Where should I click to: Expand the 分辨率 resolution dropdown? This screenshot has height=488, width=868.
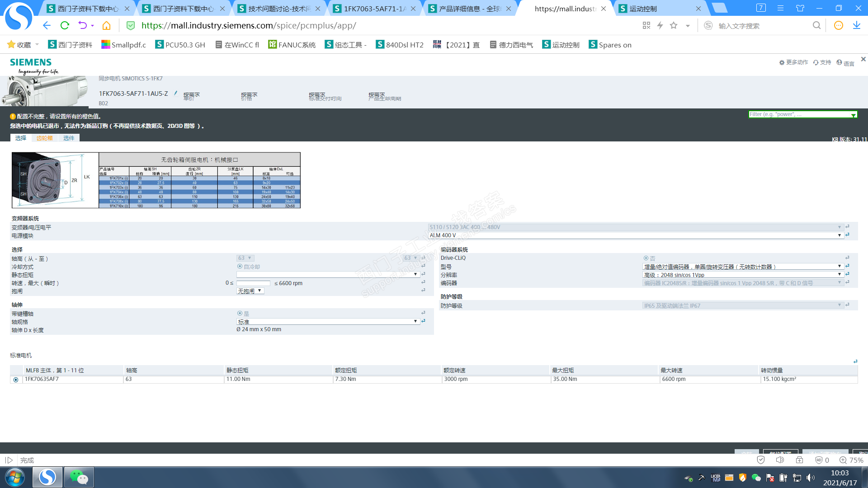coord(839,275)
